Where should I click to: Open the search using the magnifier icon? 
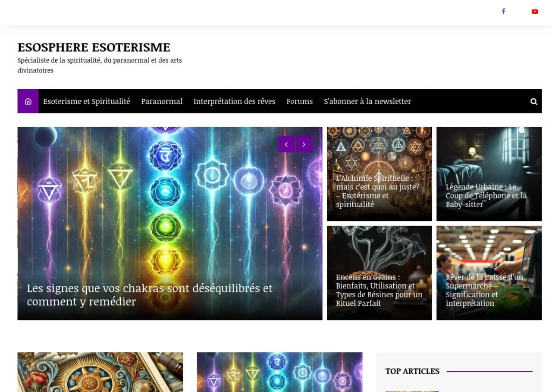point(533,101)
